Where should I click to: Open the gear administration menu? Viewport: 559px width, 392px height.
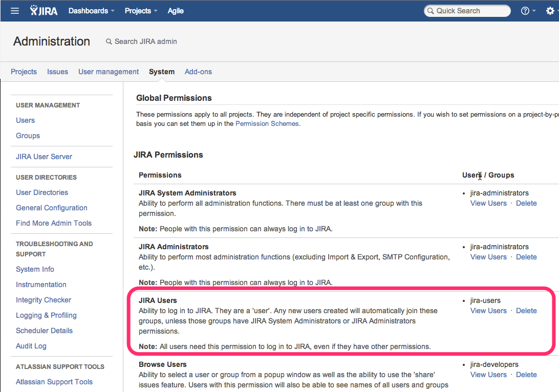click(x=550, y=11)
